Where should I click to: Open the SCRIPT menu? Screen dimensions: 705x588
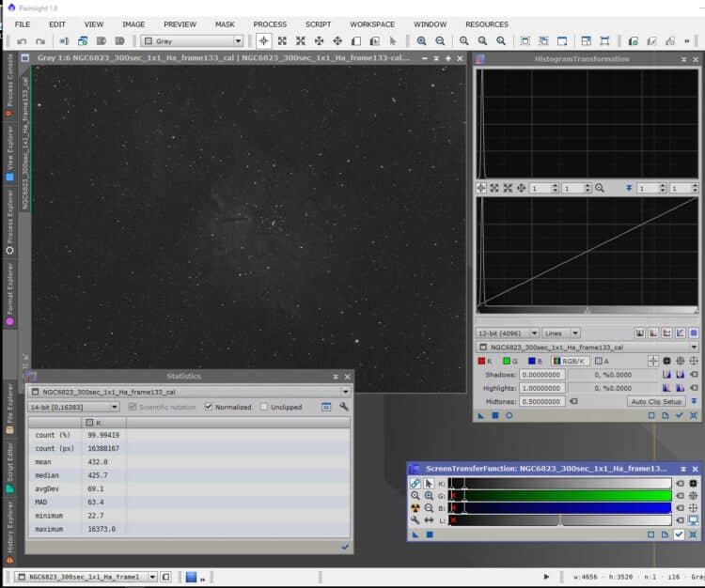318,24
